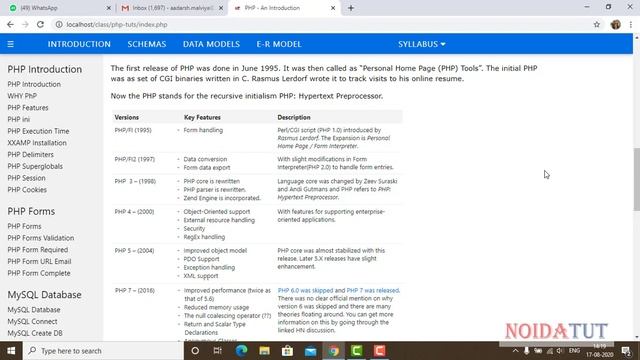Close the Gmail Inbox tab
Screen dimensions: 640x360
click(x=221, y=8)
